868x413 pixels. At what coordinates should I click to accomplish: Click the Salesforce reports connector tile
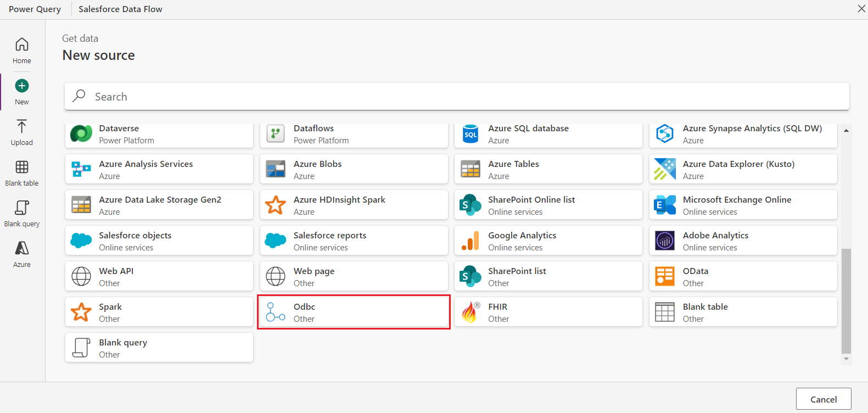pyautogui.click(x=354, y=241)
